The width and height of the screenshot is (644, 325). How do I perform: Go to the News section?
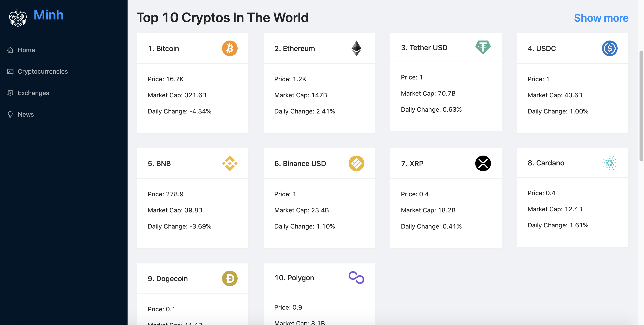(26, 114)
